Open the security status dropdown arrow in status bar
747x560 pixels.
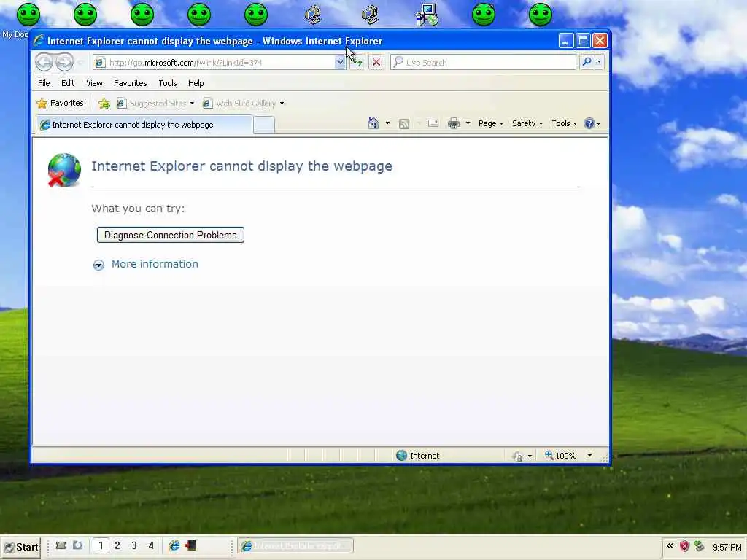click(x=530, y=456)
